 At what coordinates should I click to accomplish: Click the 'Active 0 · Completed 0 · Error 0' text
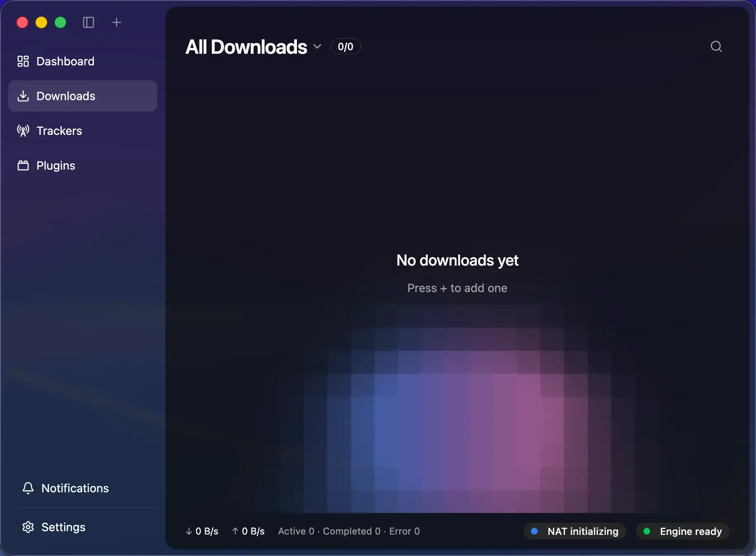tap(349, 531)
